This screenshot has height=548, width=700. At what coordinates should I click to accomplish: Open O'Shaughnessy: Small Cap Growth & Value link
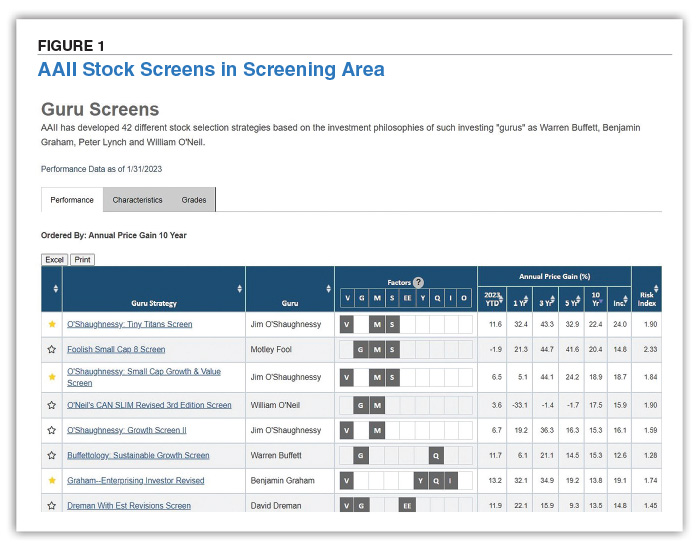click(x=144, y=377)
